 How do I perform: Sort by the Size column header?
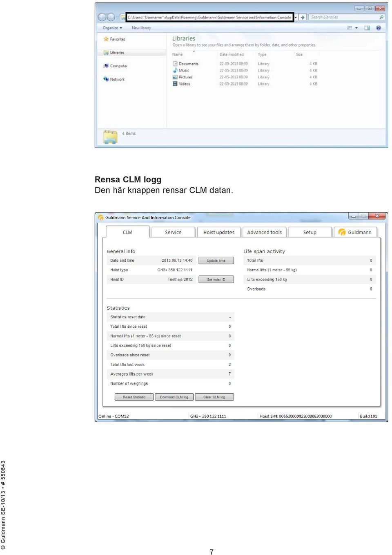[x=299, y=54]
